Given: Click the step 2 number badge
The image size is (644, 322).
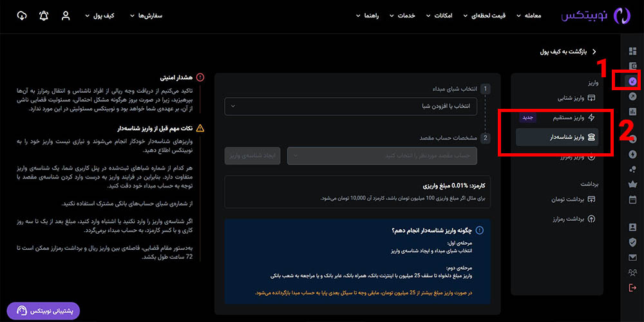Looking at the screenshot, I should pyautogui.click(x=485, y=138).
